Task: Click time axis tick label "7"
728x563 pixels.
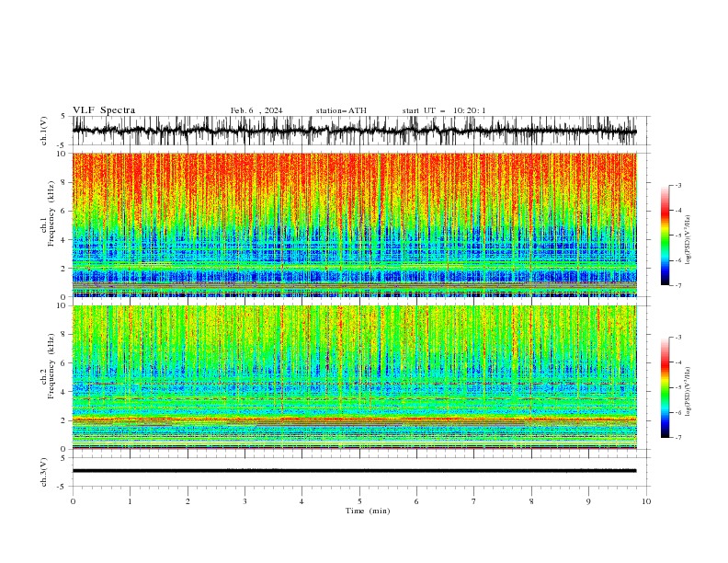Action: (x=474, y=501)
